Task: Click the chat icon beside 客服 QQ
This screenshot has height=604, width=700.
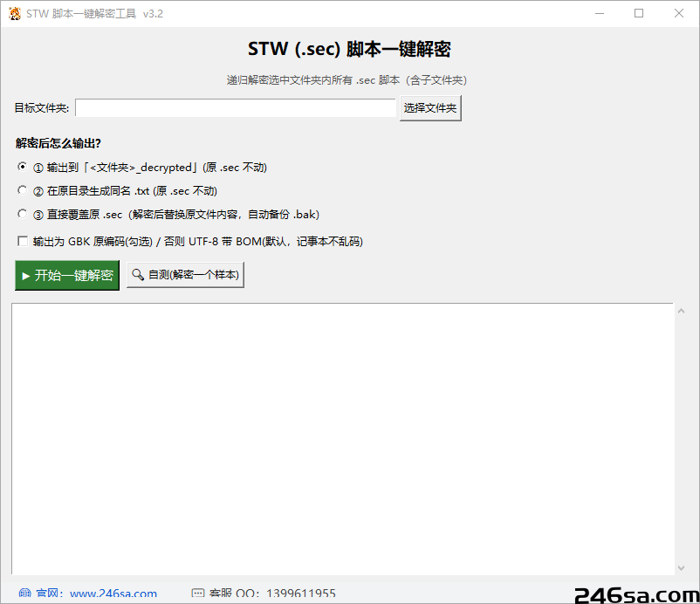Action: point(198,594)
